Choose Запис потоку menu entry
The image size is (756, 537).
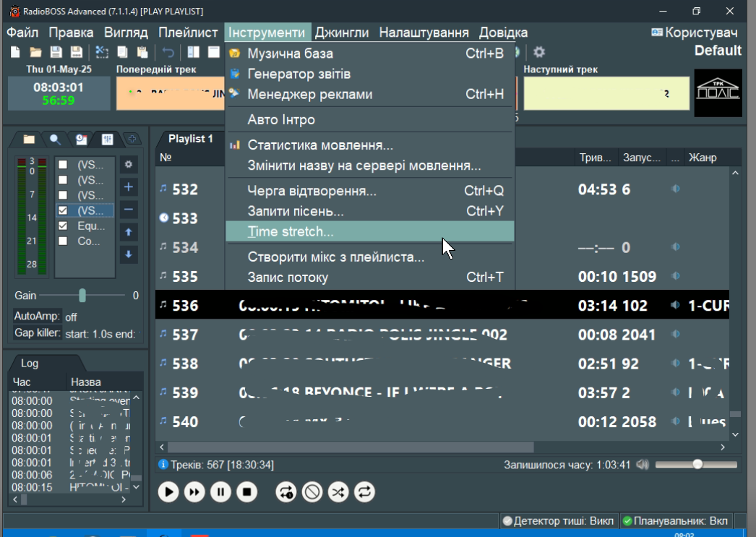point(370,278)
